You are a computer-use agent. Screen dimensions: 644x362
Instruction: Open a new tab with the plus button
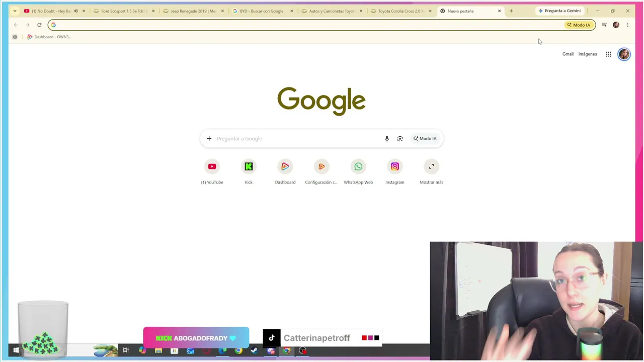pos(511,11)
